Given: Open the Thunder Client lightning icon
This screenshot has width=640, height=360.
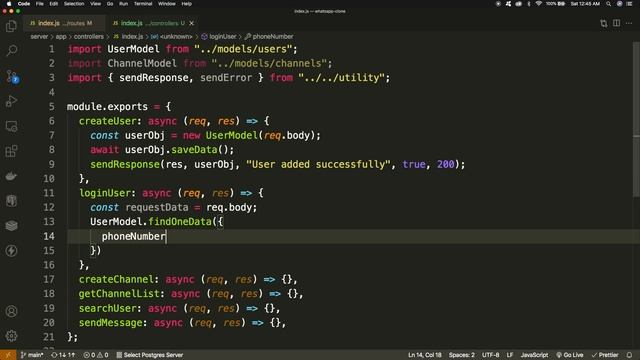Looking at the screenshot, I should click(x=11, y=251).
